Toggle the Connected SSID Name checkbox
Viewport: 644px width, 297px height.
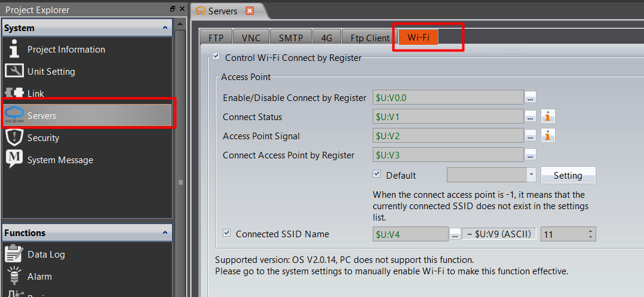tap(226, 234)
